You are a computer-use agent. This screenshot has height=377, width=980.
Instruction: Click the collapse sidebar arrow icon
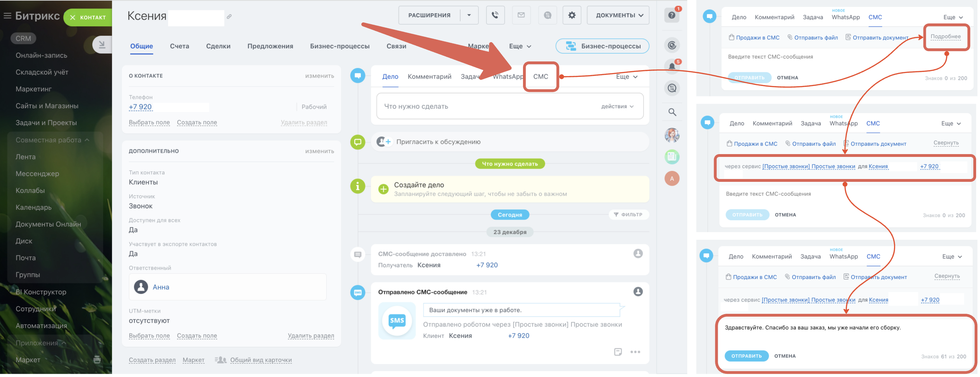tap(102, 45)
